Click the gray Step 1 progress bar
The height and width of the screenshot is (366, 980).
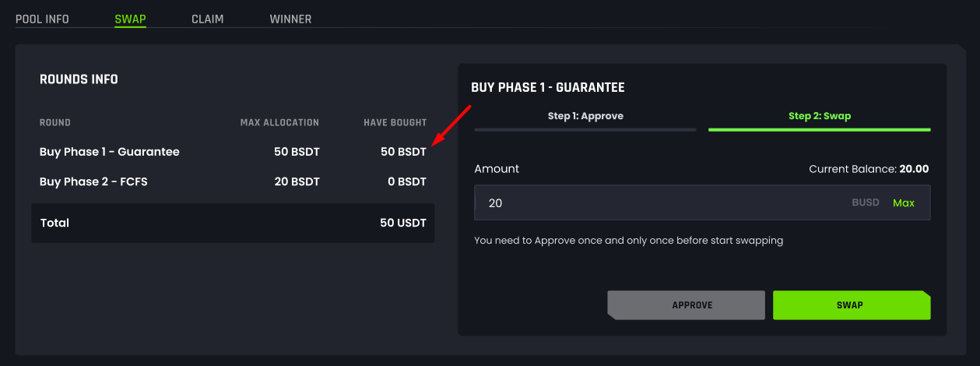(x=585, y=129)
